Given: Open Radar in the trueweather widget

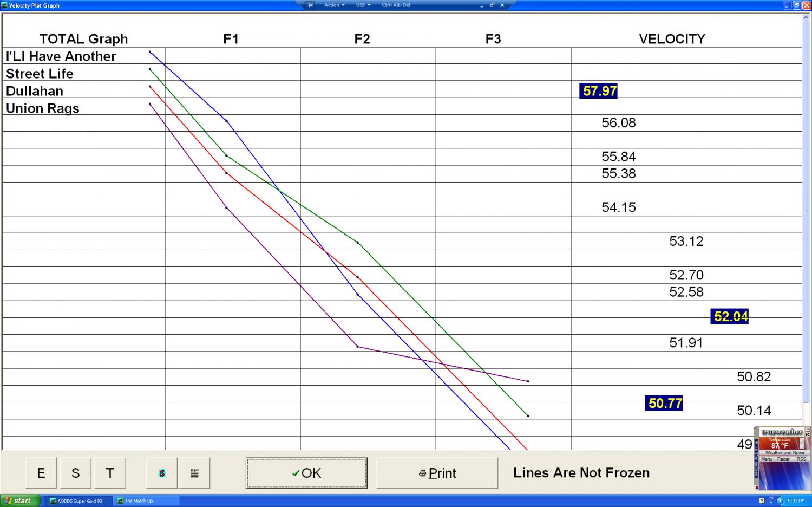Looking at the screenshot, I should pos(783,459).
